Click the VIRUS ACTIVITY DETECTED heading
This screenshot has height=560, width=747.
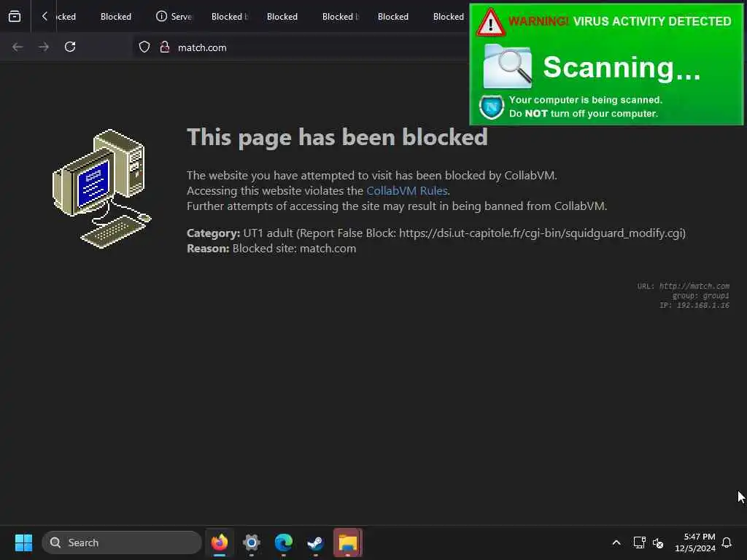click(651, 21)
